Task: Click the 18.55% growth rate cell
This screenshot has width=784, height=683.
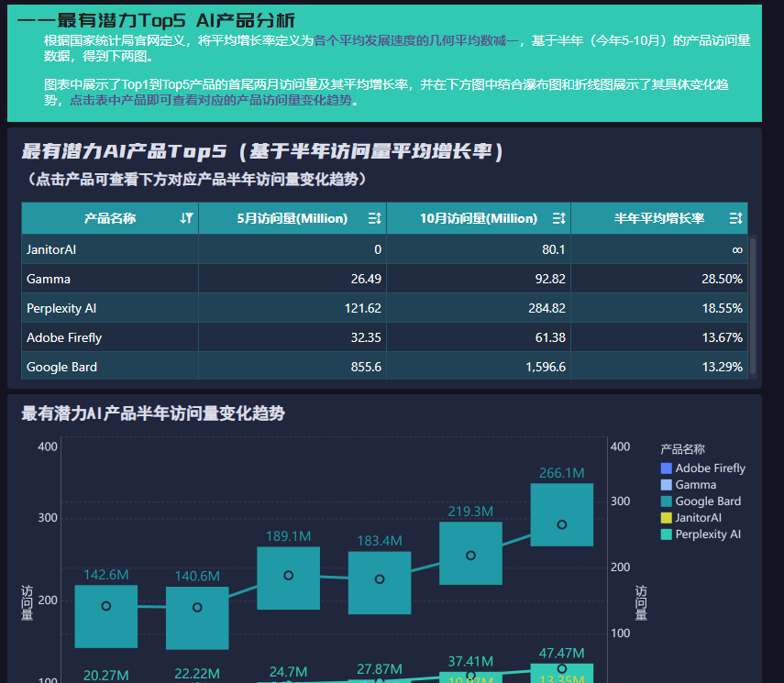Action: pyautogui.click(x=659, y=308)
